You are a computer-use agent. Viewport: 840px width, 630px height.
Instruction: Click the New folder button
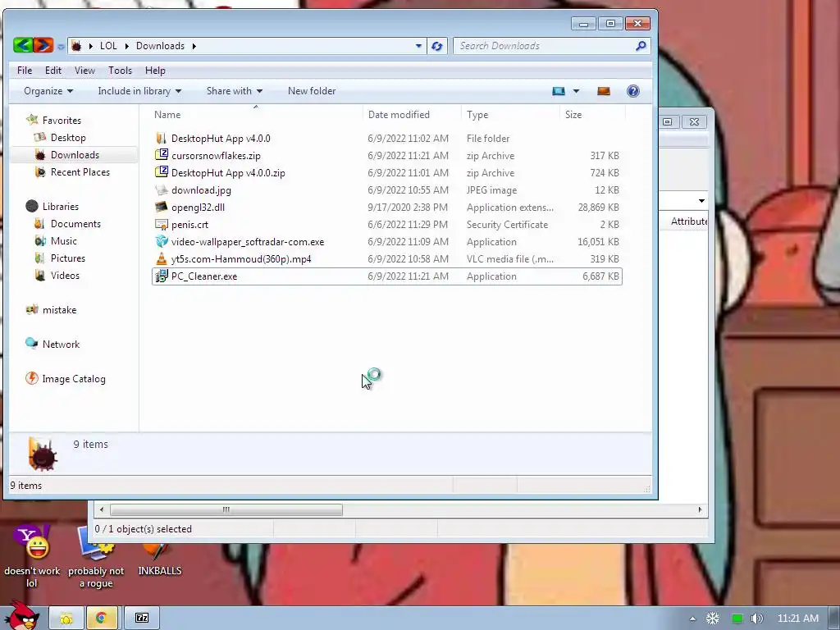[x=312, y=91]
